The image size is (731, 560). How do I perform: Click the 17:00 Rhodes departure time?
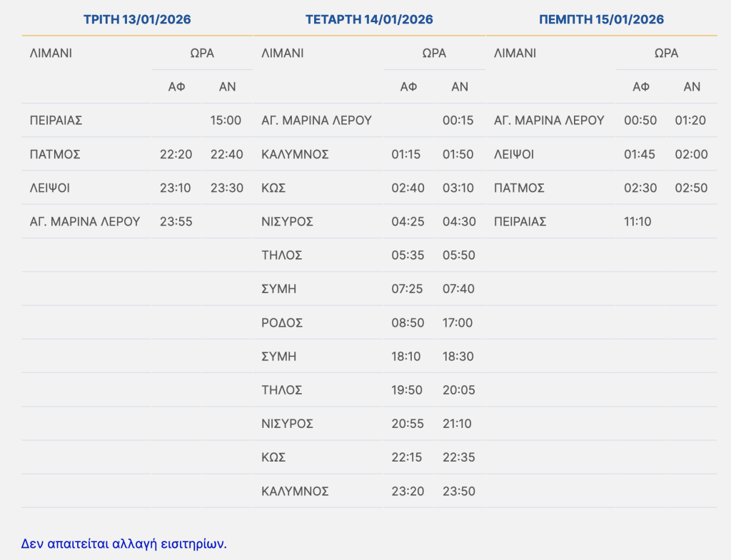pos(458,322)
